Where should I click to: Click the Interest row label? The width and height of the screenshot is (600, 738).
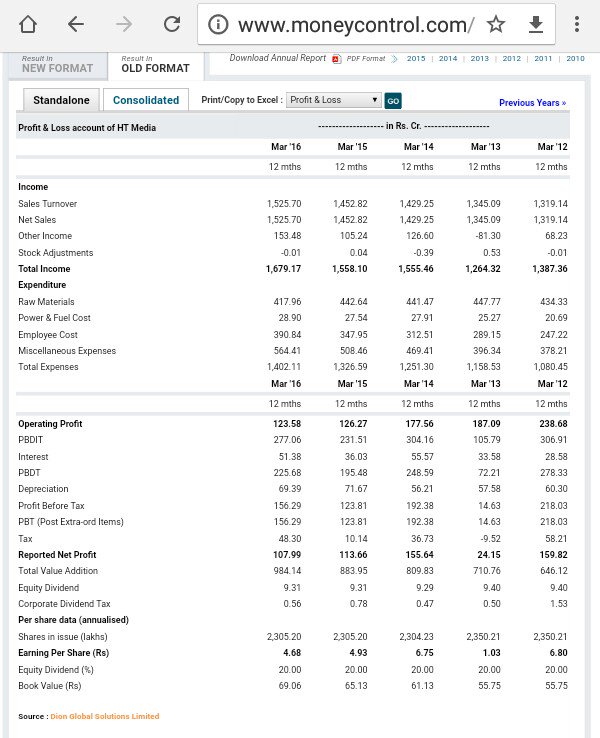(33, 457)
